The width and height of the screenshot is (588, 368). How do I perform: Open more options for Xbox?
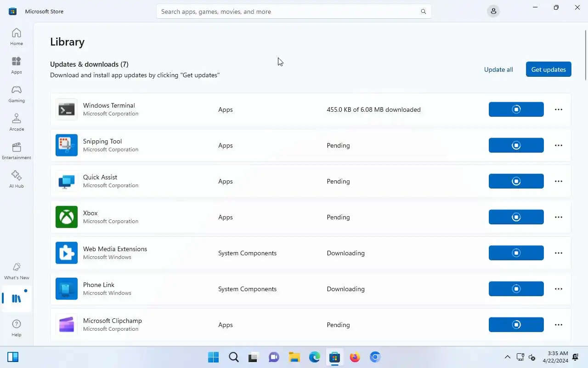pyautogui.click(x=559, y=217)
